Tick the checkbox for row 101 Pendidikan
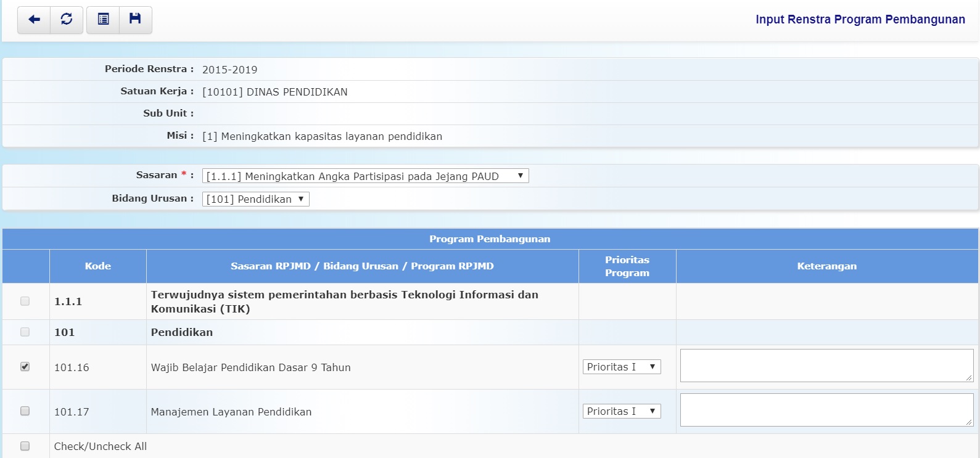This screenshot has width=980, height=458. click(x=25, y=332)
